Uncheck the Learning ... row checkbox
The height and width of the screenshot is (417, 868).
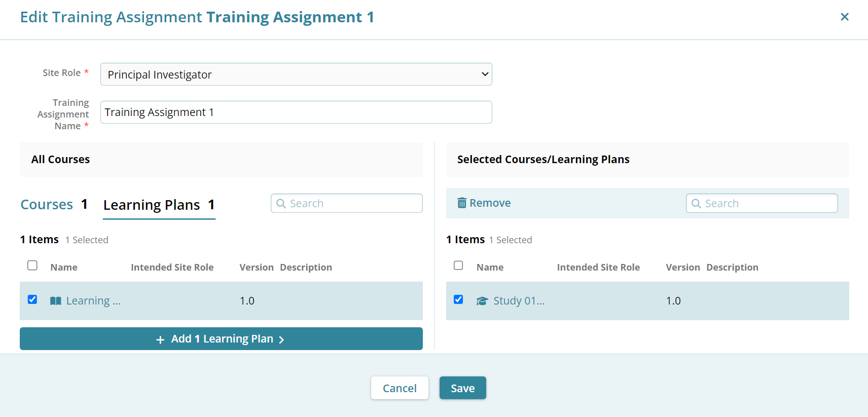point(32,299)
